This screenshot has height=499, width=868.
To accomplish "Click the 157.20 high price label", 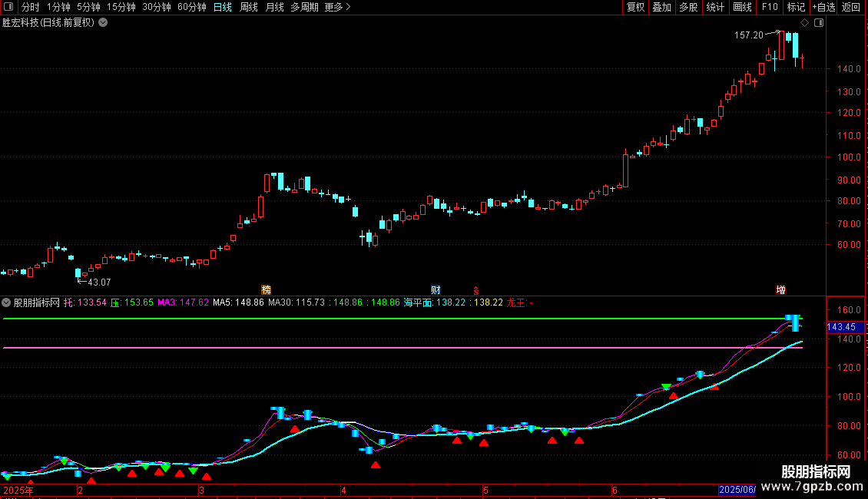I will pos(748,35).
